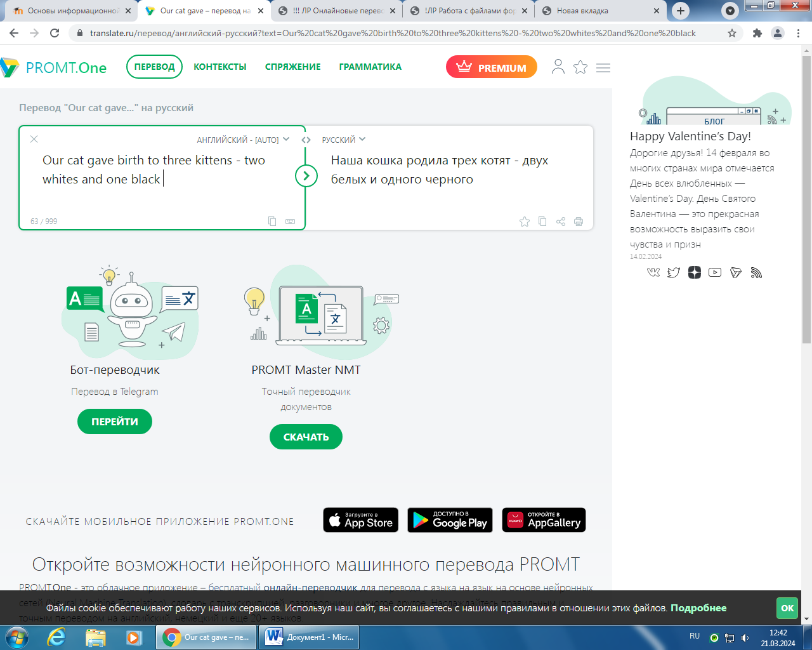Launch Internet Explorer from taskbar
The width and height of the screenshot is (812, 650).
(56, 637)
